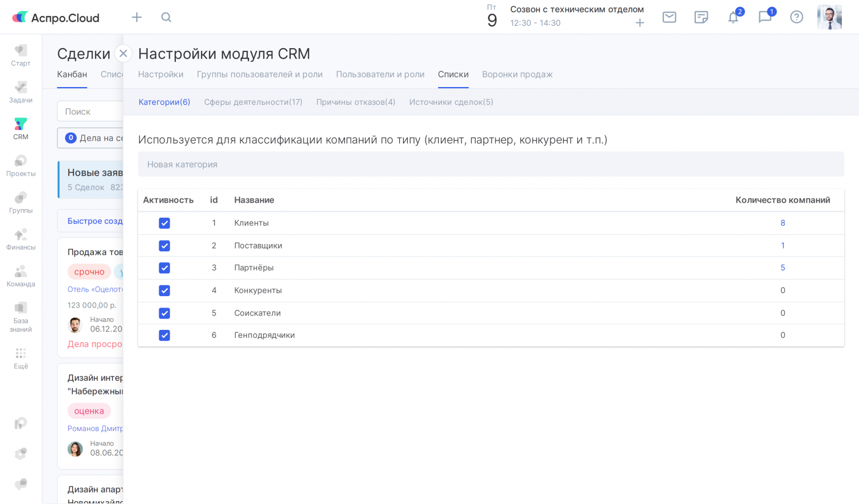The image size is (859, 504).
Task: Open Задачи in the left sidebar
Action: tap(21, 92)
